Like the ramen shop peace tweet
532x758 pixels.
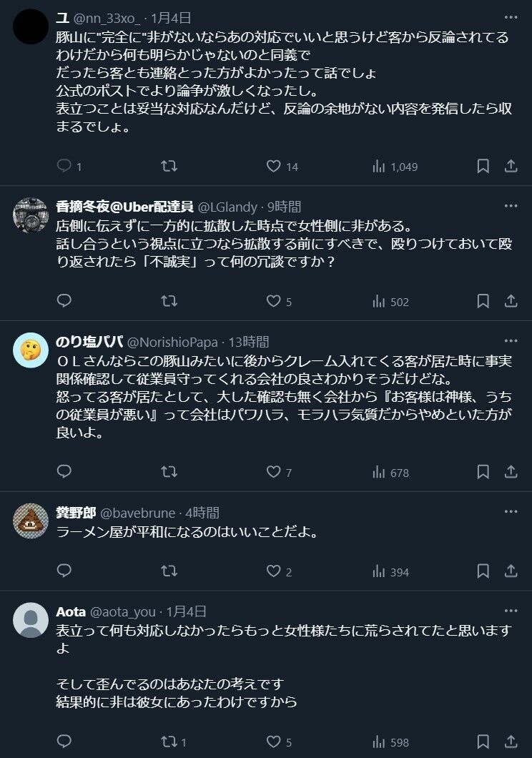click(273, 571)
